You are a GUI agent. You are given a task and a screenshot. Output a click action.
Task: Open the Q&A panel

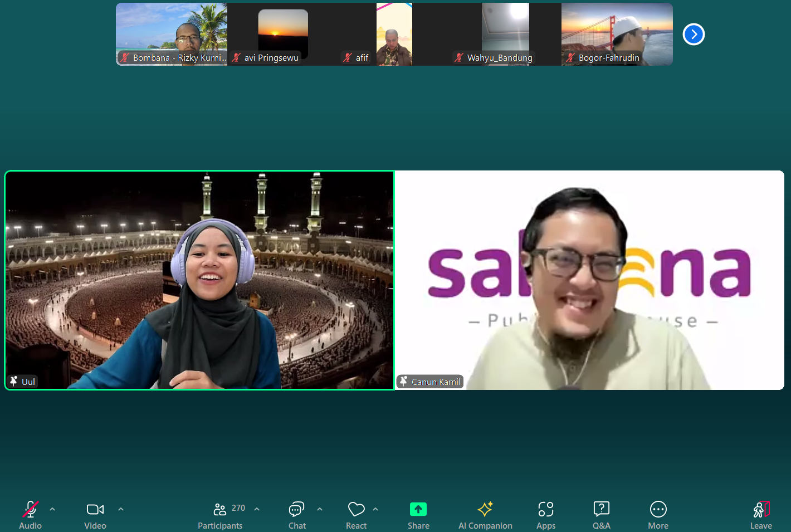tap(601, 509)
